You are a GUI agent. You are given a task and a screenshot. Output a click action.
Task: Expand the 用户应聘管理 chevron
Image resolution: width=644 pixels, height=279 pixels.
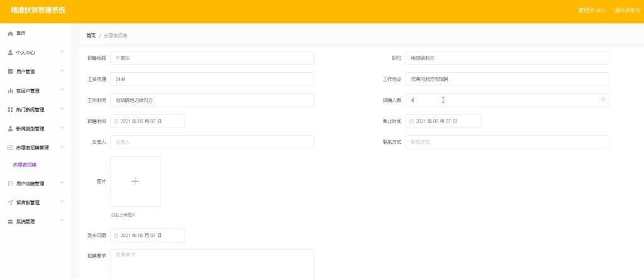coord(62,183)
